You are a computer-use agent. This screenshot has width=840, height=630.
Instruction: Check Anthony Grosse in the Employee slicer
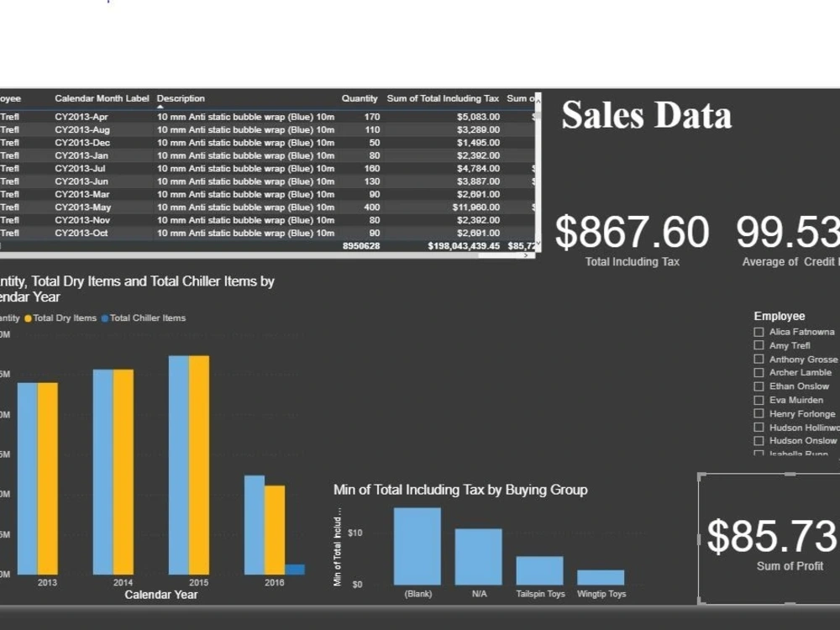coord(759,359)
